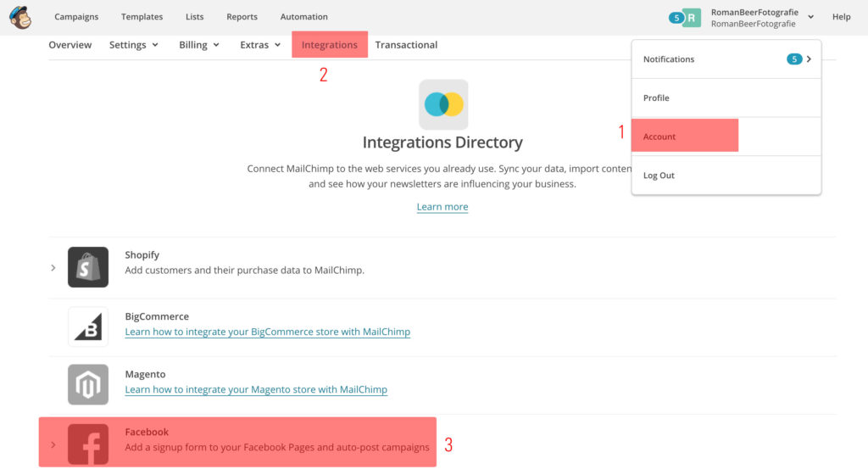Toggle the RomanBeerFotografie account dropdown arrow
This screenshot has height=469, width=868.
click(x=810, y=17)
